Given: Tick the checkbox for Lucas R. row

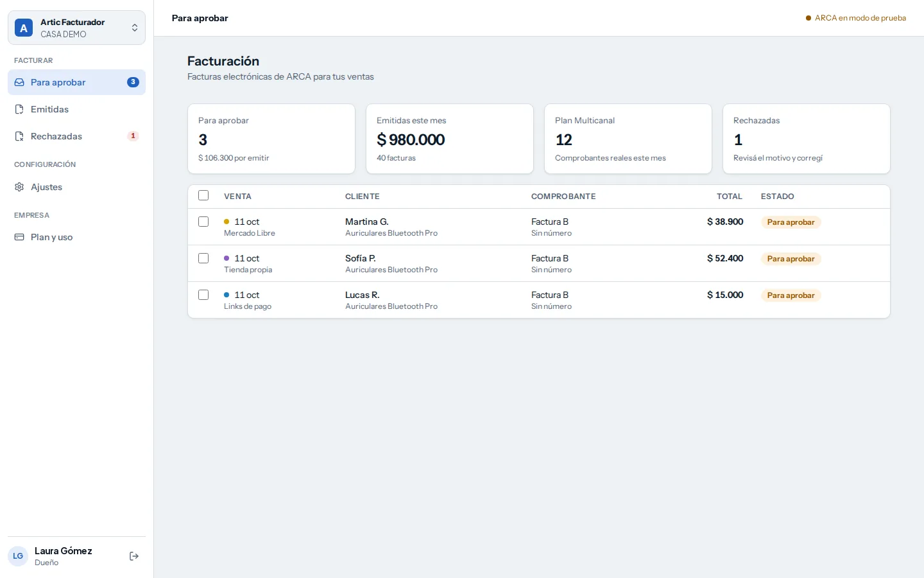Looking at the screenshot, I should pyautogui.click(x=203, y=295).
